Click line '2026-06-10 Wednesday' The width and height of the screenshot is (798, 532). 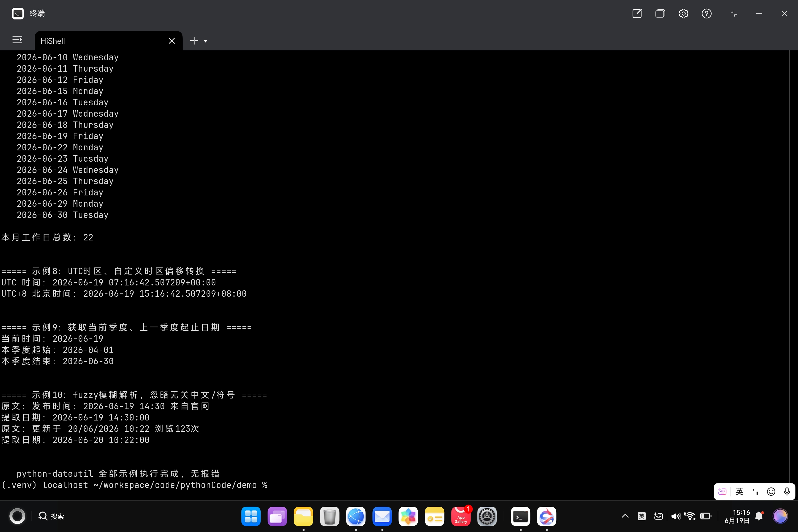68,57
